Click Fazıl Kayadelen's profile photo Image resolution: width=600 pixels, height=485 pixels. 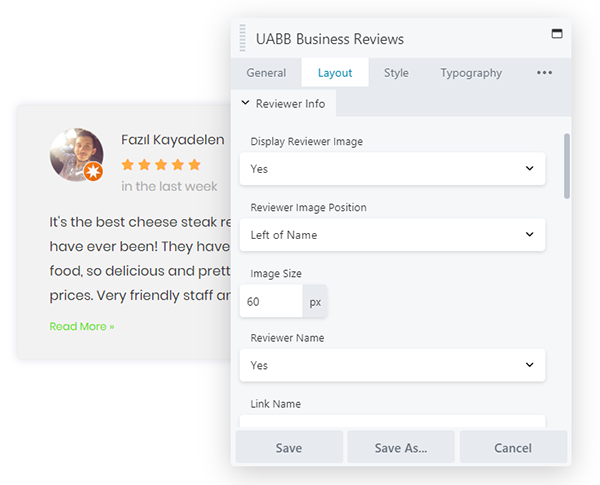[x=75, y=153]
